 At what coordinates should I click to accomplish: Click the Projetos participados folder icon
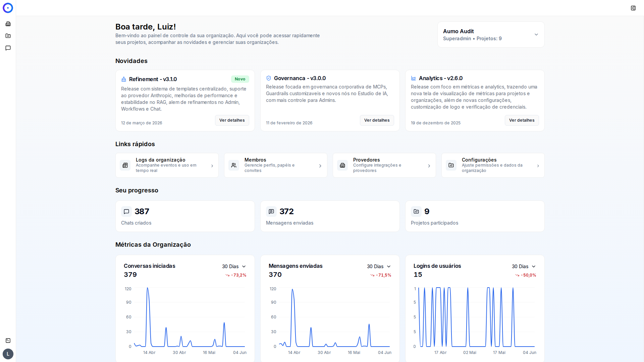pos(416,212)
